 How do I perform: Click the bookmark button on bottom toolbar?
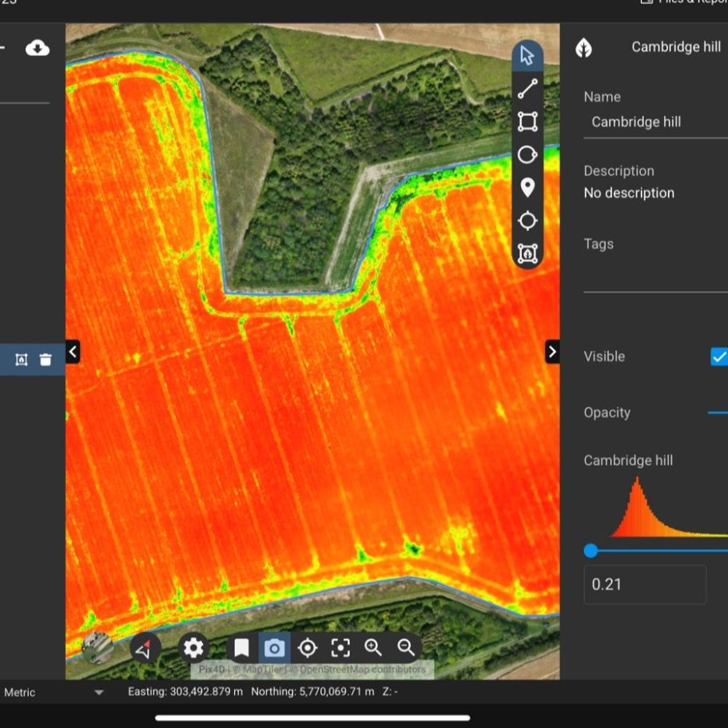click(x=241, y=648)
